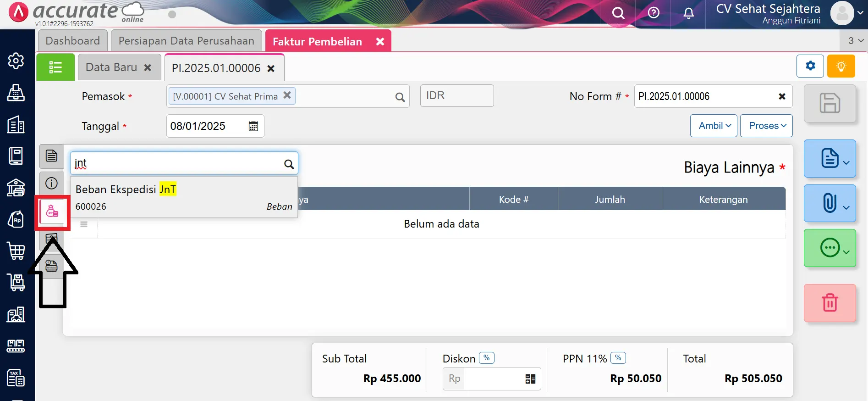Click the help question mark icon

tap(654, 13)
